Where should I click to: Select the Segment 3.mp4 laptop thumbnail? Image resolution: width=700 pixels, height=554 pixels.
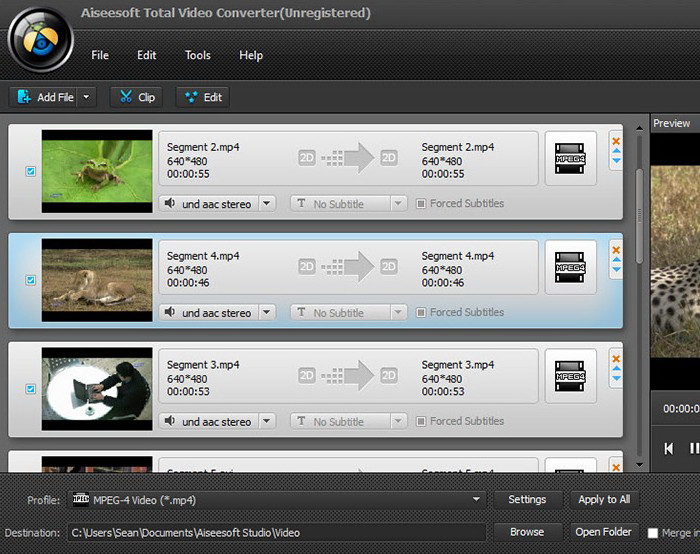pos(97,389)
